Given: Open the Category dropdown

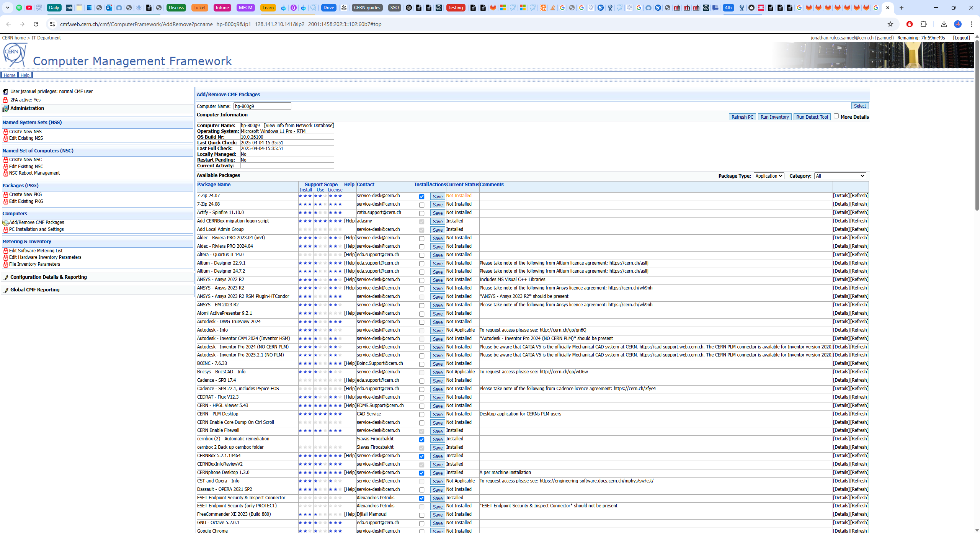Looking at the screenshot, I should pyautogui.click(x=840, y=176).
